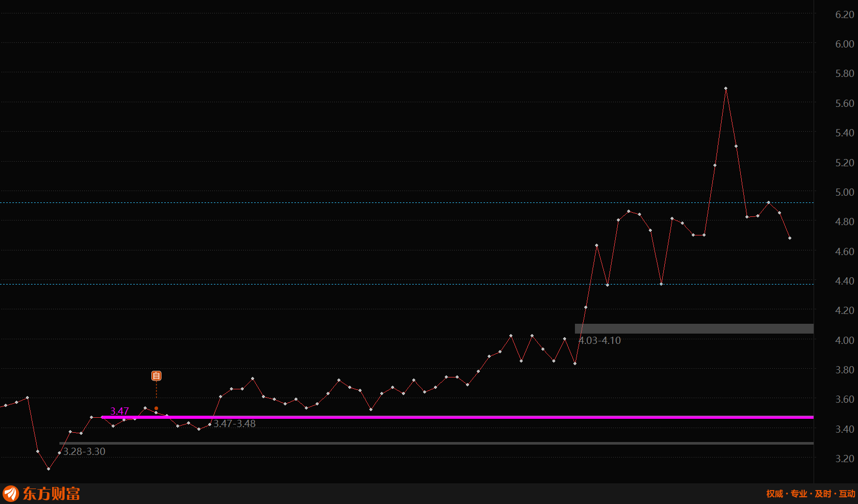
Task: Click the 4.20 axis price label
Action: (x=845, y=310)
